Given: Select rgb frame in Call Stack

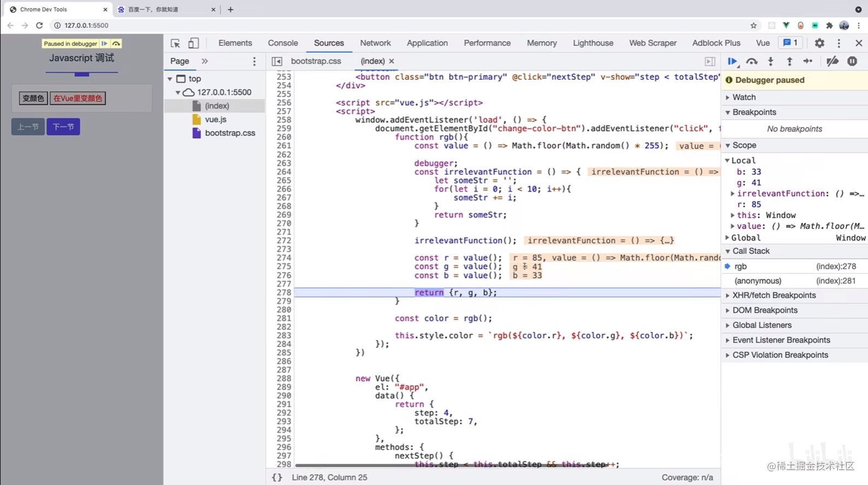Looking at the screenshot, I should 794,267.
